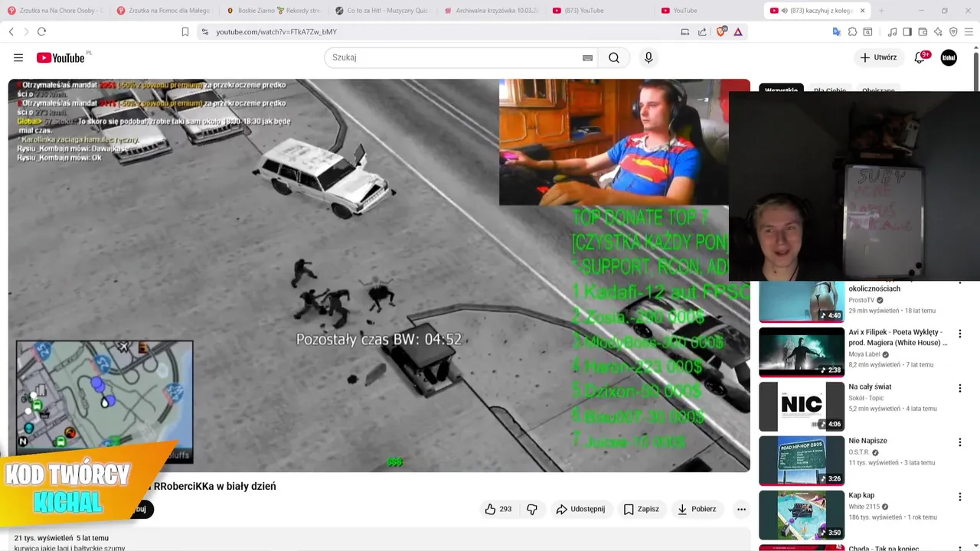Open the Kichal account avatar menu
Screen dimensions: 980x551
(x=949, y=57)
